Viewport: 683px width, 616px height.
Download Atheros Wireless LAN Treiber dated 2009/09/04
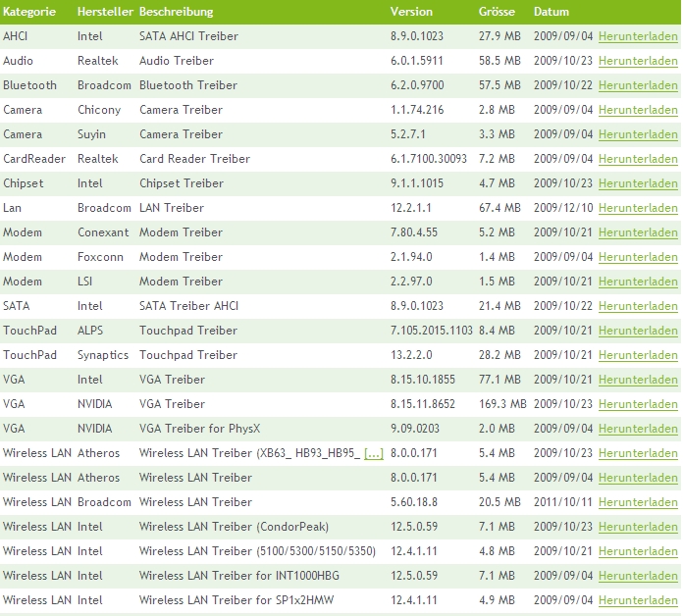tap(638, 478)
